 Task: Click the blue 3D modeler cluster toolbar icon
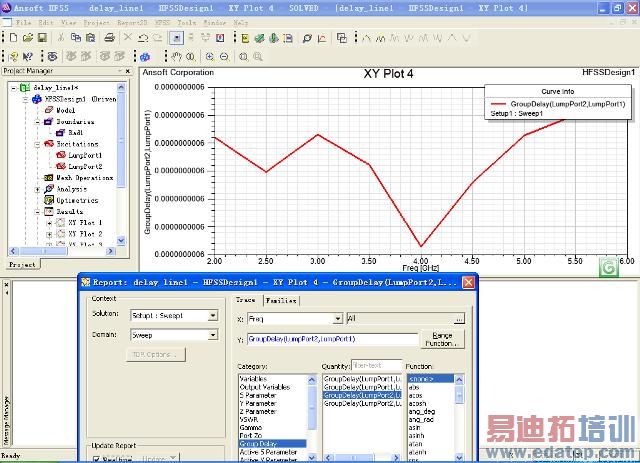point(145,57)
